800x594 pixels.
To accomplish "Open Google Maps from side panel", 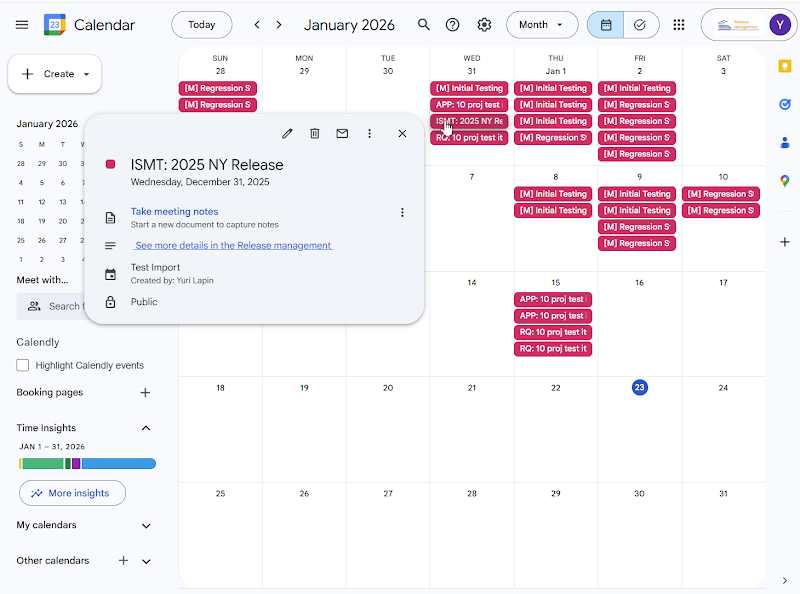I will [784, 181].
